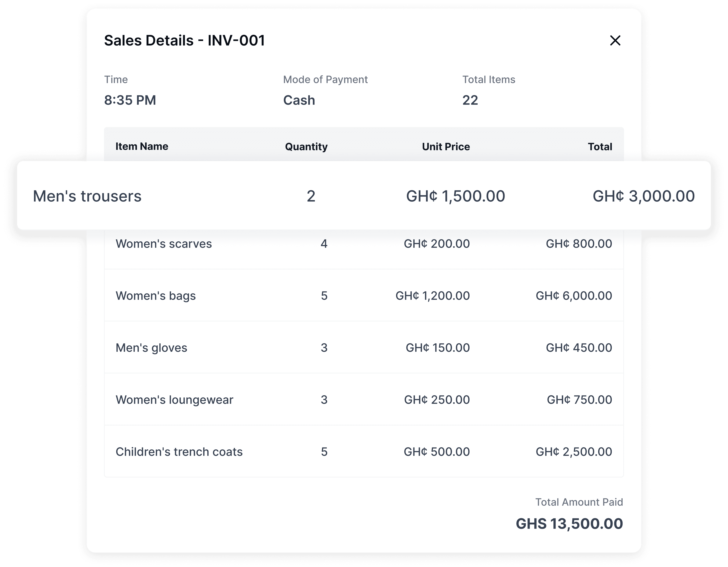The height and width of the screenshot is (567, 728).
Task: Click the Total column header
Action: point(600,147)
